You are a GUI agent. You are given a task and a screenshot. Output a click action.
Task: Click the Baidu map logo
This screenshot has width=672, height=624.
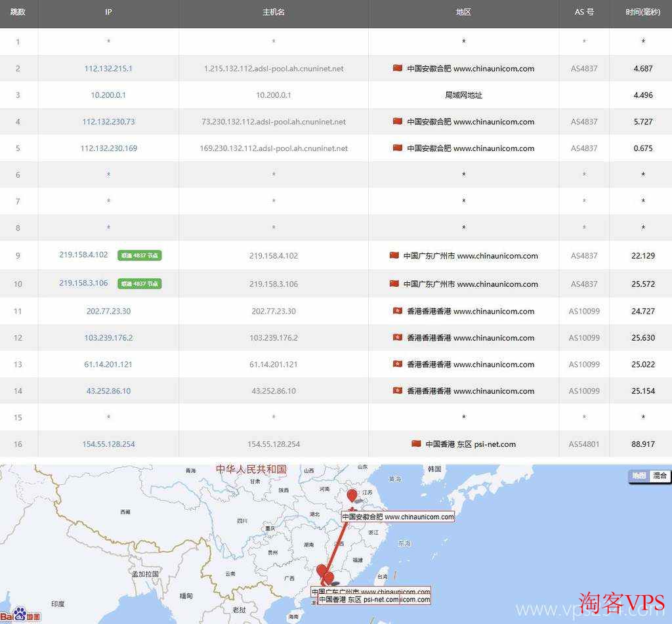(20, 615)
